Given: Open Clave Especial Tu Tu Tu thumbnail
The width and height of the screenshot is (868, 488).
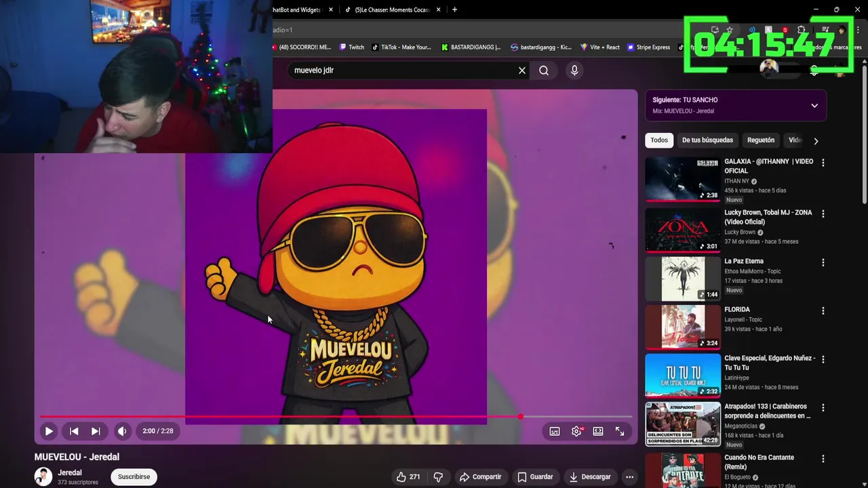Looking at the screenshot, I should 682,375.
